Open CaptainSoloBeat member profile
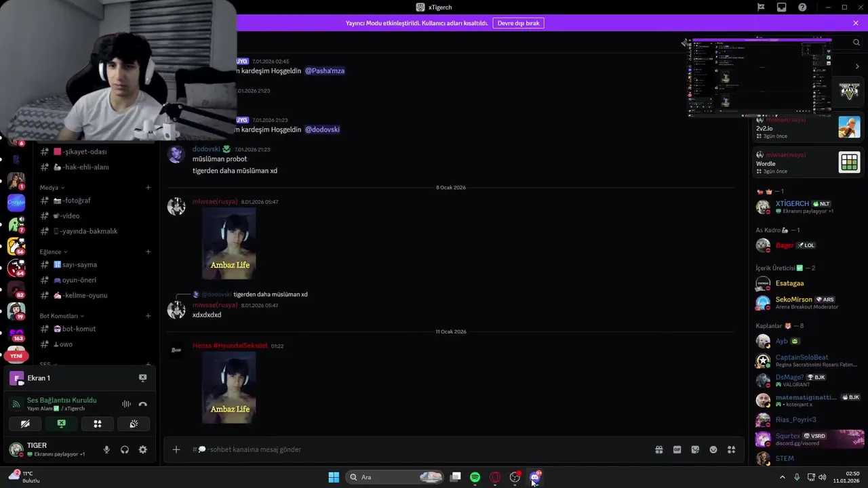Image resolution: width=868 pixels, height=488 pixels. click(x=807, y=361)
